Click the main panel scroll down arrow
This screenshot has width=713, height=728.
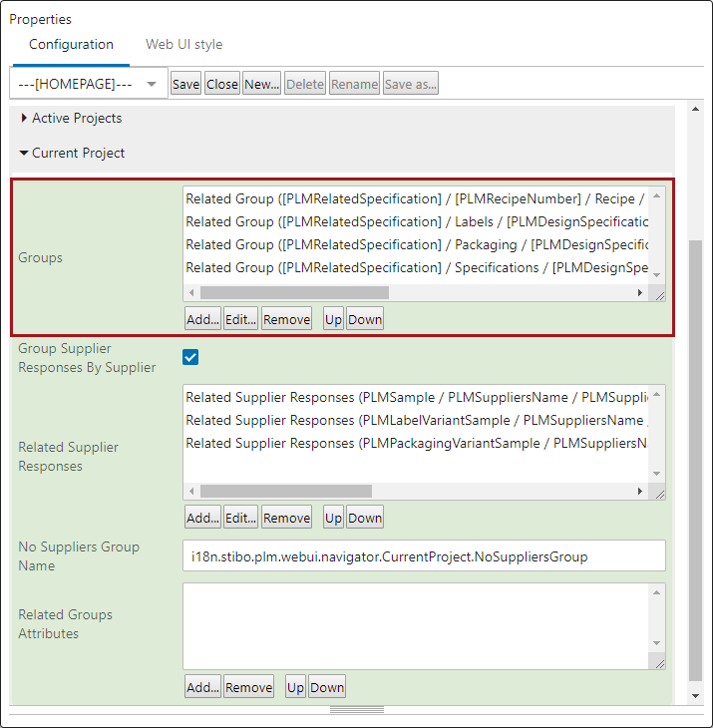[695, 695]
